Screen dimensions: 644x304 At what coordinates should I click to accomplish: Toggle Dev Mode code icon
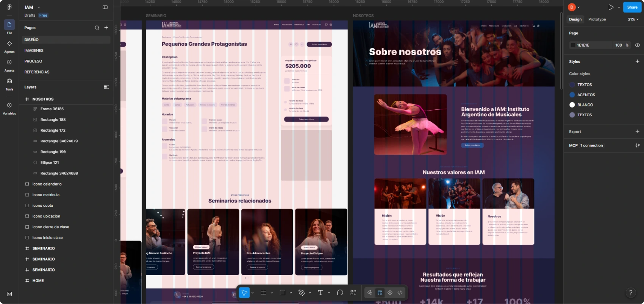tap(400, 293)
